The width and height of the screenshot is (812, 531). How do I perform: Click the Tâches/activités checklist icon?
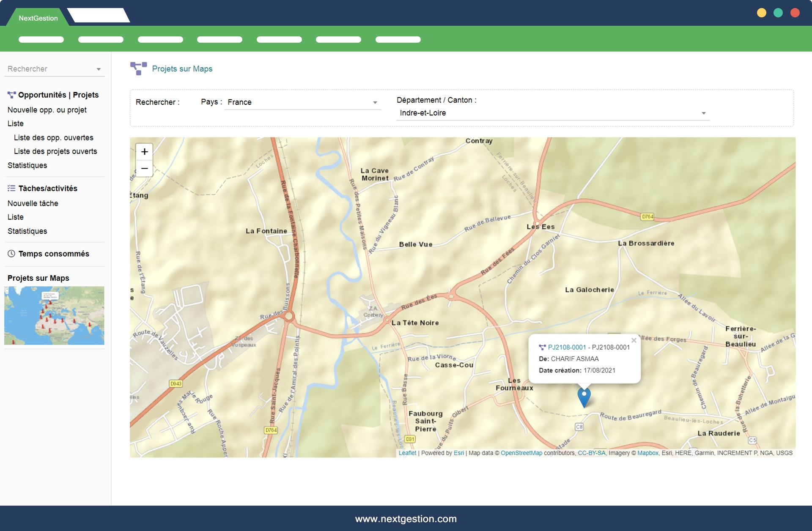click(11, 189)
